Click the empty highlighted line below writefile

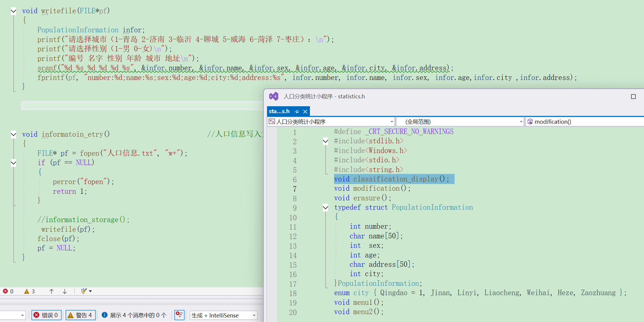point(142,106)
